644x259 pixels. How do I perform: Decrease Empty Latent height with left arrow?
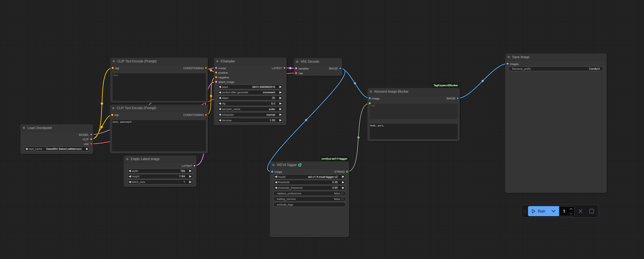130,176
